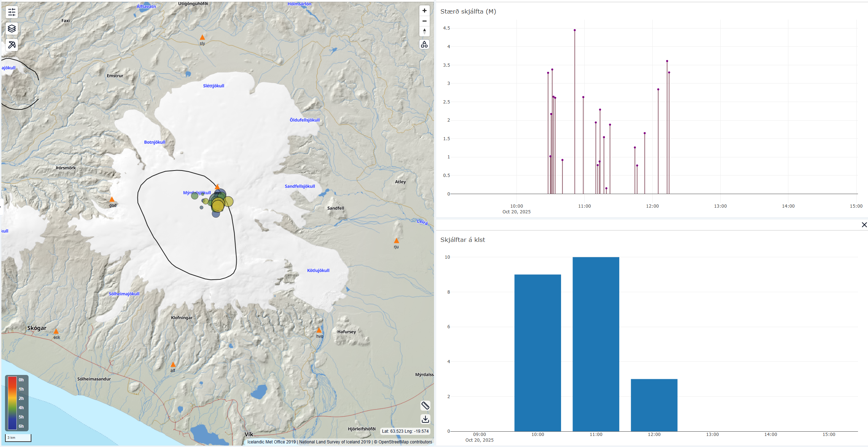The width and height of the screenshot is (868, 447).
Task: Select the pickaxe tool icon
Action: [12, 45]
